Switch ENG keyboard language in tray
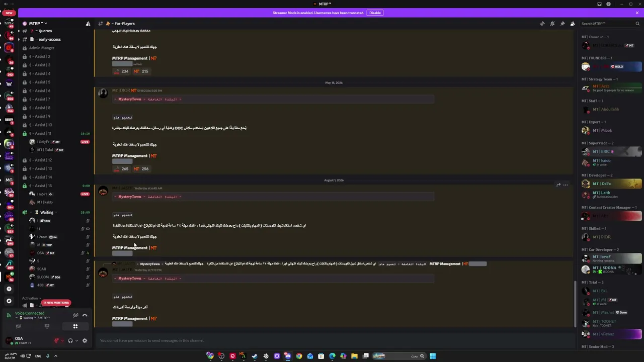Image resolution: width=644 pixels, height=362 pixels. 38,356
